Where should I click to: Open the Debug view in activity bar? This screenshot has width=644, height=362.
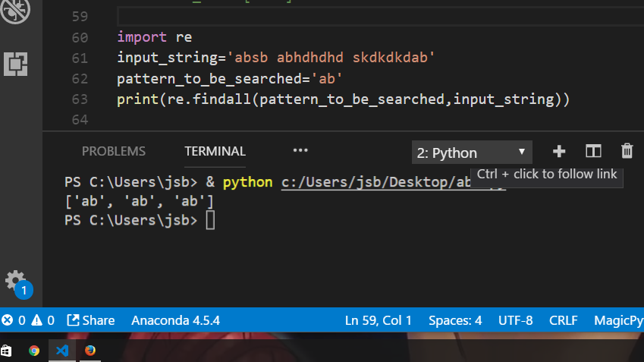(x=16, y=9)
